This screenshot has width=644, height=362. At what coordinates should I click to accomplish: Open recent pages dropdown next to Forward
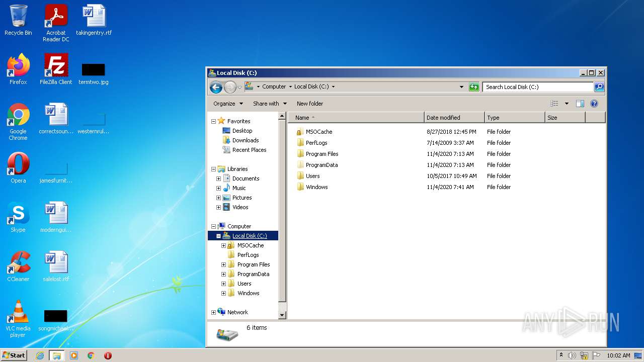point(239,87)
